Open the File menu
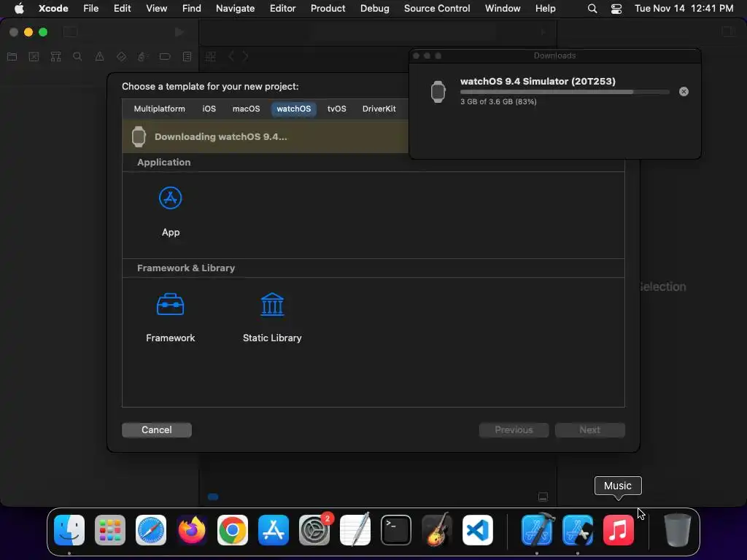The image size is (747, 560). 90,8
